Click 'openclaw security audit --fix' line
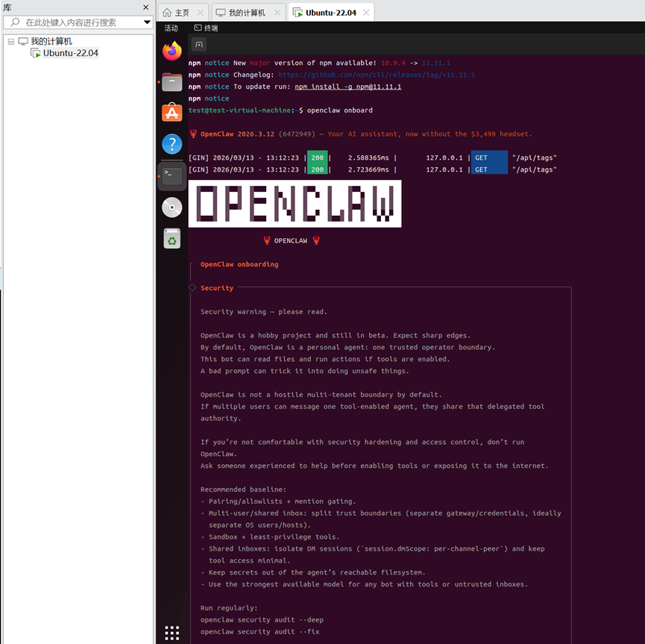The height and width of the screenshot is (644, 645). point(260,632)
